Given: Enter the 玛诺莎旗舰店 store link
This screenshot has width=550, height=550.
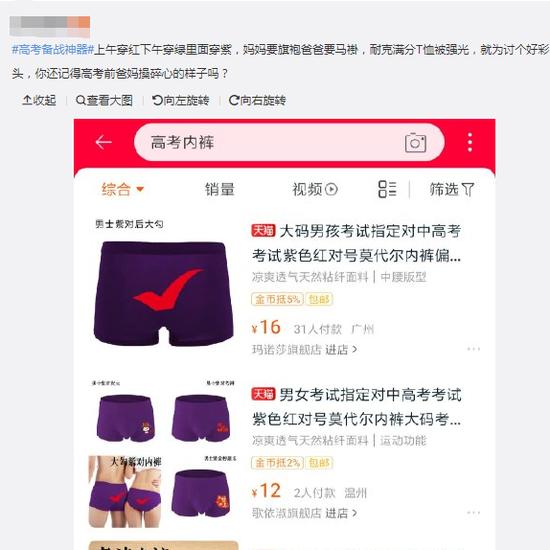Looking at the screenshot, I should coord(304,350).
